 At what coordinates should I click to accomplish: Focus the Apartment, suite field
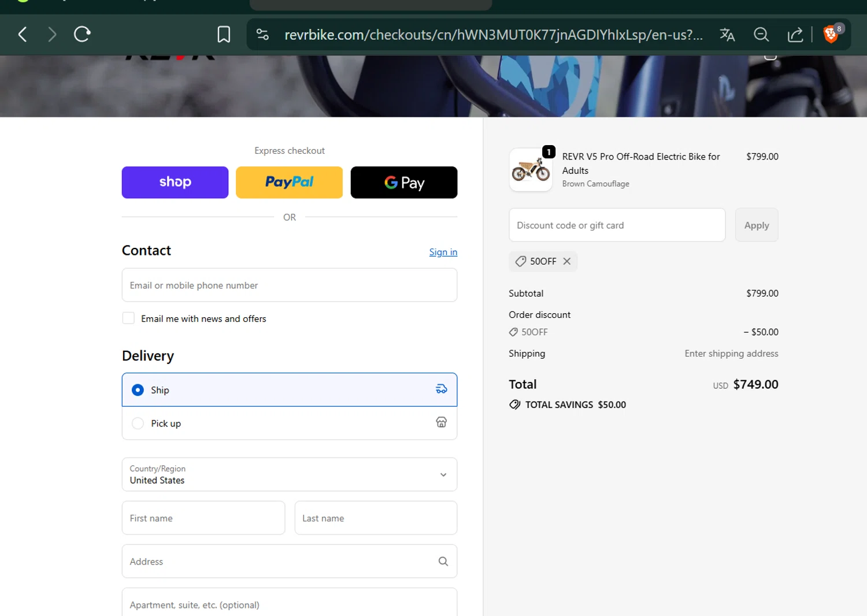coord(290,603)
